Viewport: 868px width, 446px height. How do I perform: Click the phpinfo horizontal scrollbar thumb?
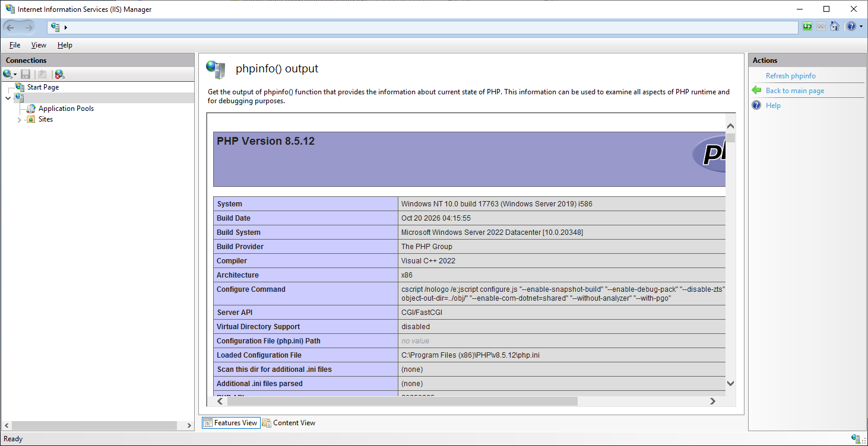pos(402,402)
